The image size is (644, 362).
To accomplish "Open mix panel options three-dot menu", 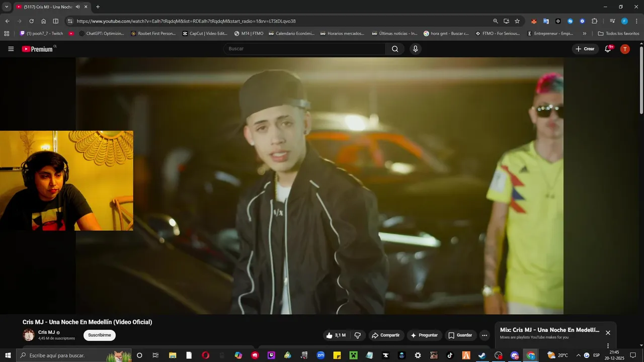I will 608,345.
